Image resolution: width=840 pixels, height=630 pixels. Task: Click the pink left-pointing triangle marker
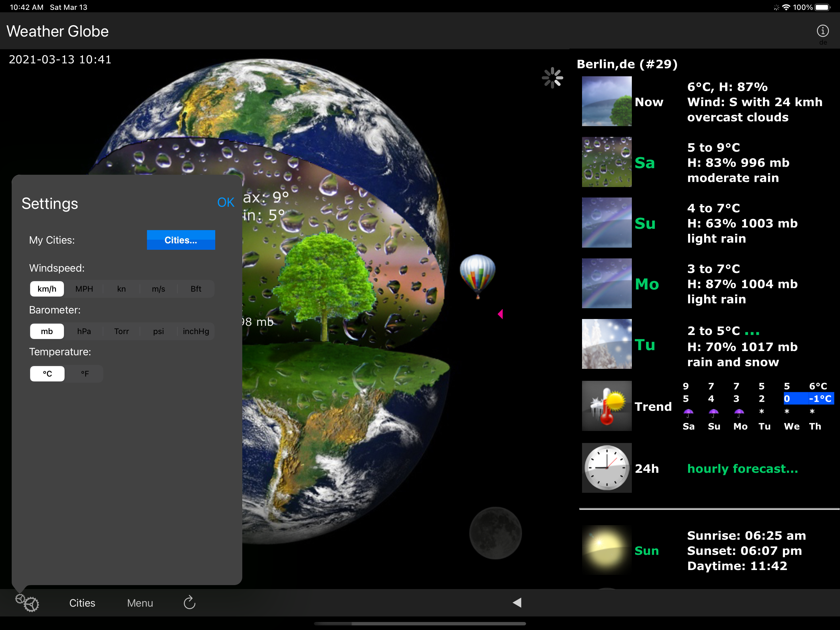[500, 314]
